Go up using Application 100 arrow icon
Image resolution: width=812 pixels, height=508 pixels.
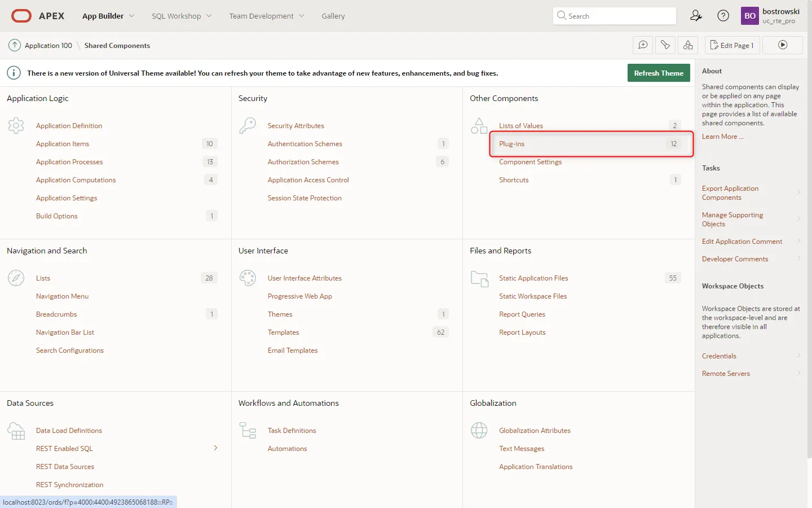15,45
